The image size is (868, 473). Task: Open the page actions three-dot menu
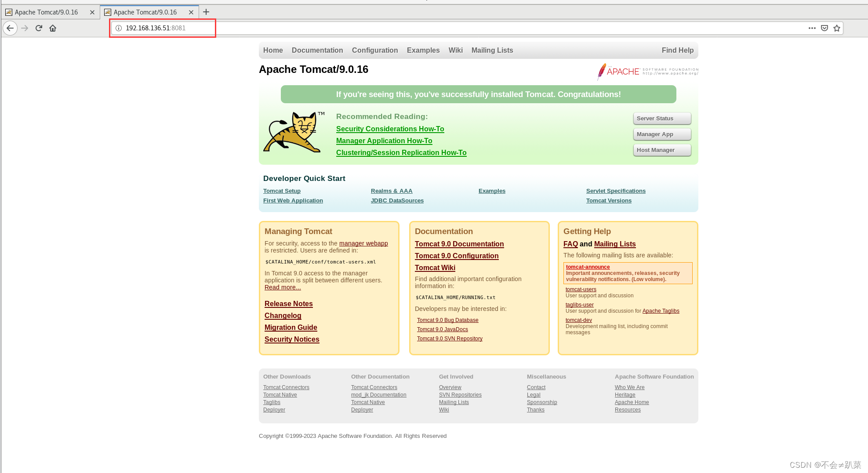(812, 28)
